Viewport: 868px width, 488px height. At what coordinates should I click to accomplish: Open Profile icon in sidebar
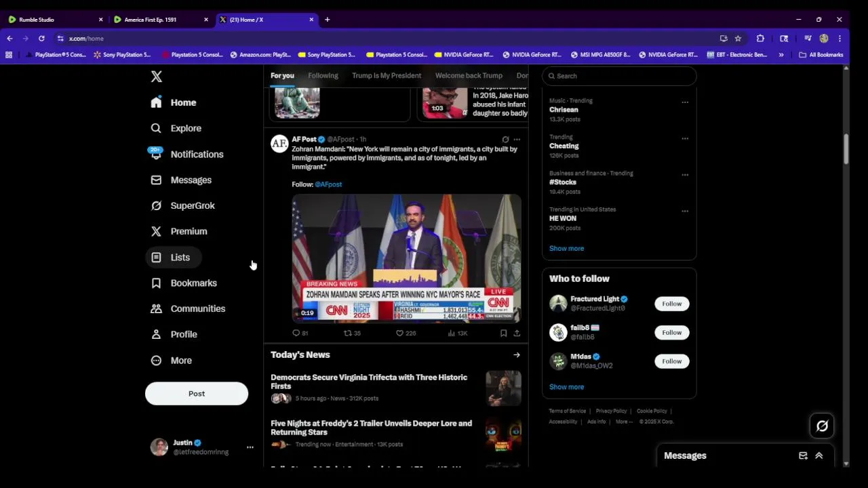click(156, 334)
